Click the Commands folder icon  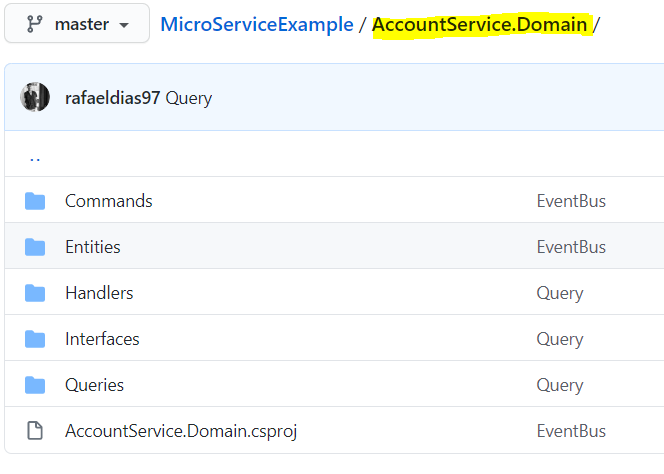[35, 201]
